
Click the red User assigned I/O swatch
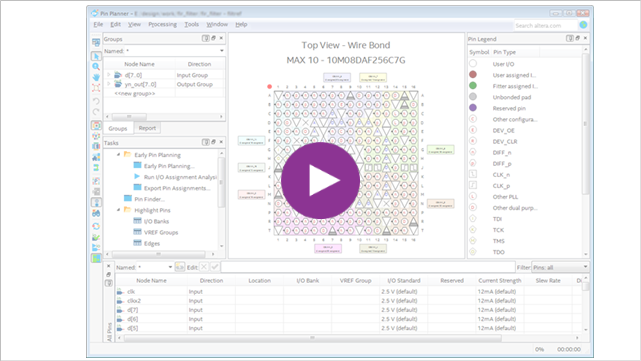473,74
